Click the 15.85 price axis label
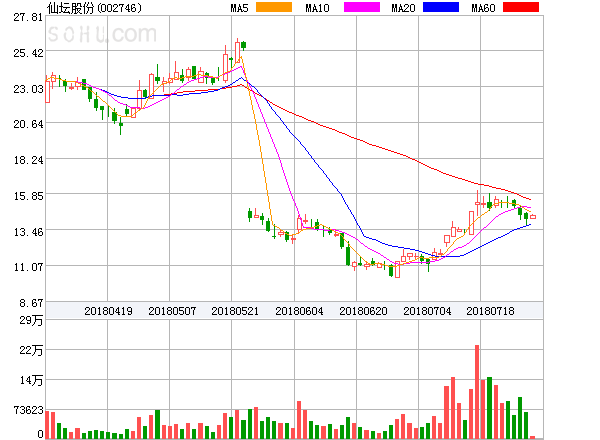 pos(28,196)
